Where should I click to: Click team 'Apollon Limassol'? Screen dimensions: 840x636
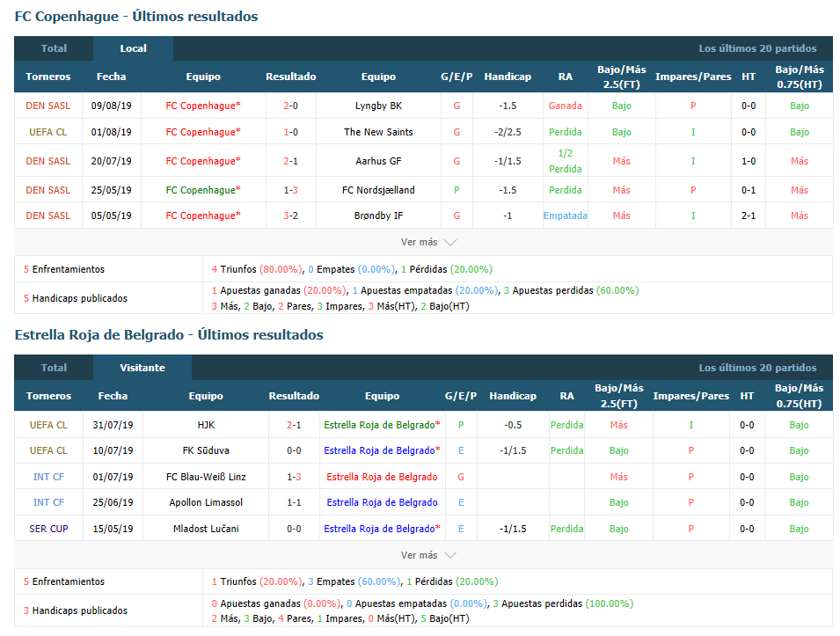(x=206, y=502)
